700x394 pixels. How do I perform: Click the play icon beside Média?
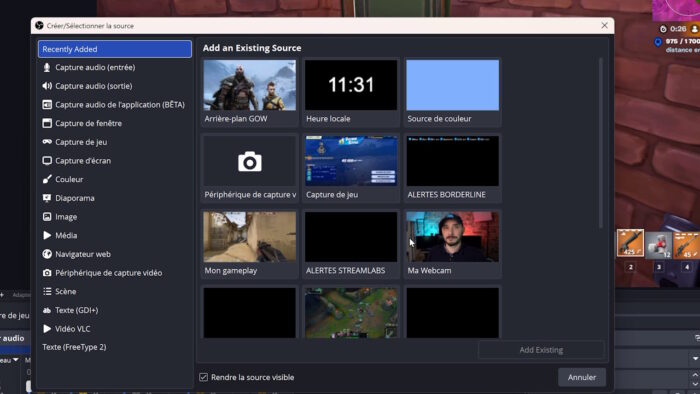[47, 235]
